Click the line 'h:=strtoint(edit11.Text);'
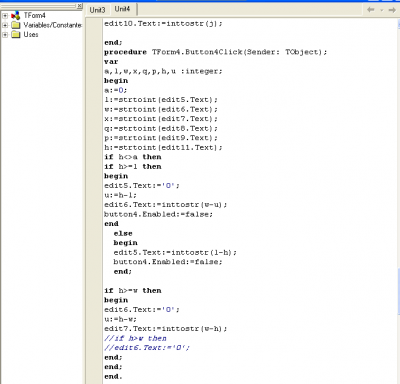The height and width of the screenshot is (384, 400). tap(163, 147)
